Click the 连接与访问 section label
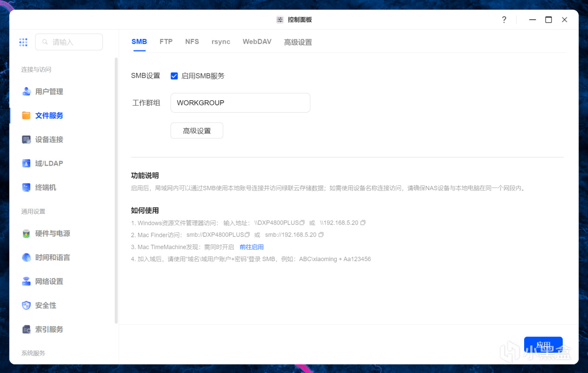This screenshot has width=588, height=373. [36, 69]
